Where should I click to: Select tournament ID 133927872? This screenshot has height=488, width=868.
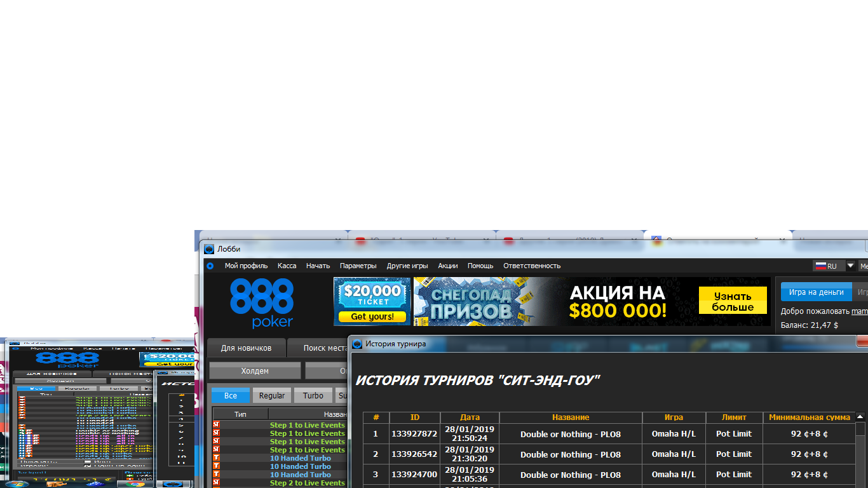coord(414,434)
